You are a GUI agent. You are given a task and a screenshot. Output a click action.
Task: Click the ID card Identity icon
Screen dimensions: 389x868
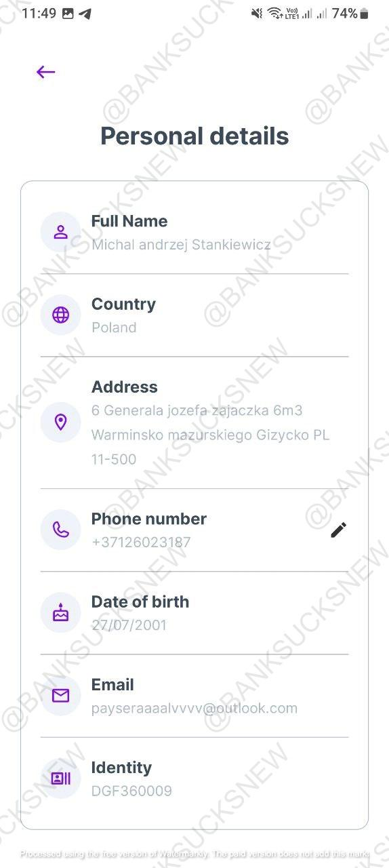pyautogui.click(x=61, y=778)
